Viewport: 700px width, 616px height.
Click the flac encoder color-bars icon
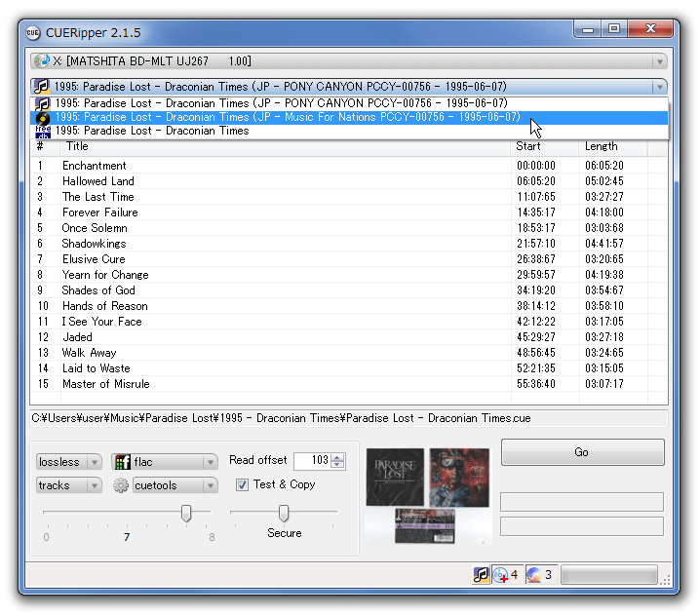click(x=122, y=462)
